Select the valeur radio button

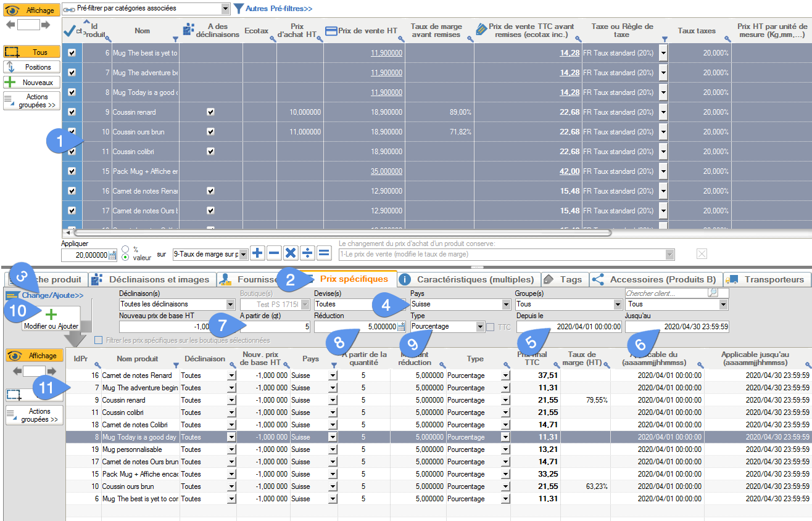pos(126,258)
